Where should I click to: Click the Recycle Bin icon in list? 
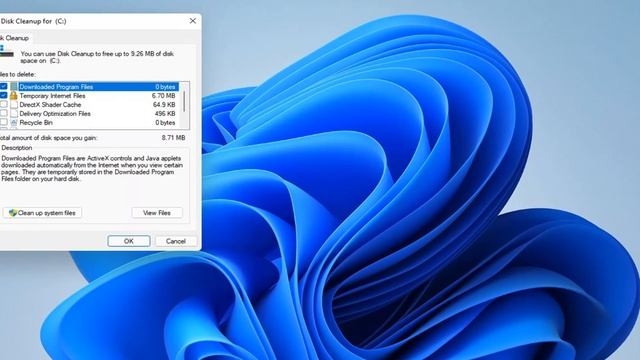click(14, 122)
